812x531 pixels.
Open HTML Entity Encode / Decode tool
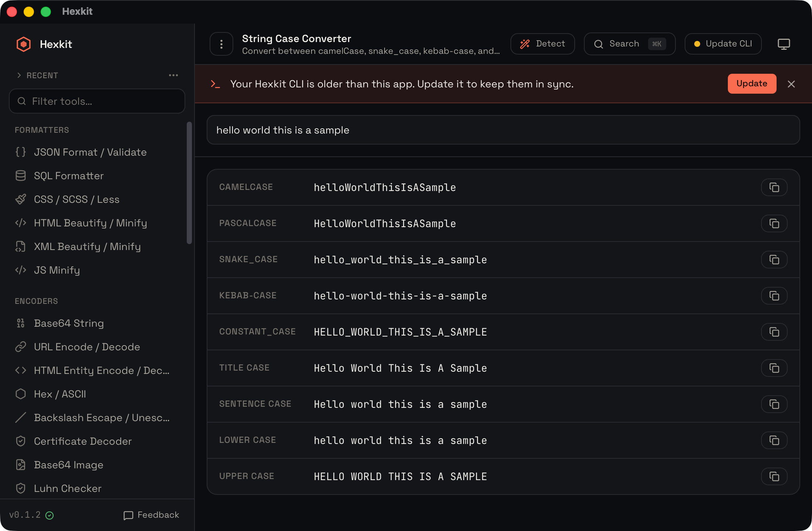point(97,371)
